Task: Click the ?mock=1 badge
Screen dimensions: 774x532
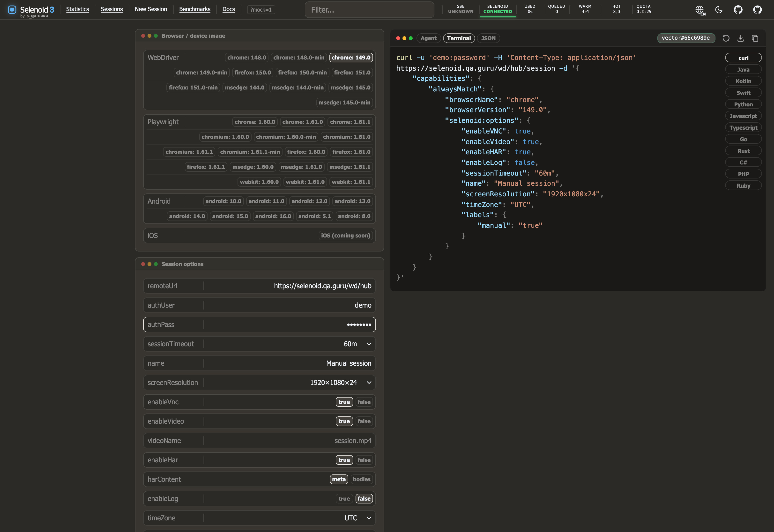Action: (x=261, y=10)
